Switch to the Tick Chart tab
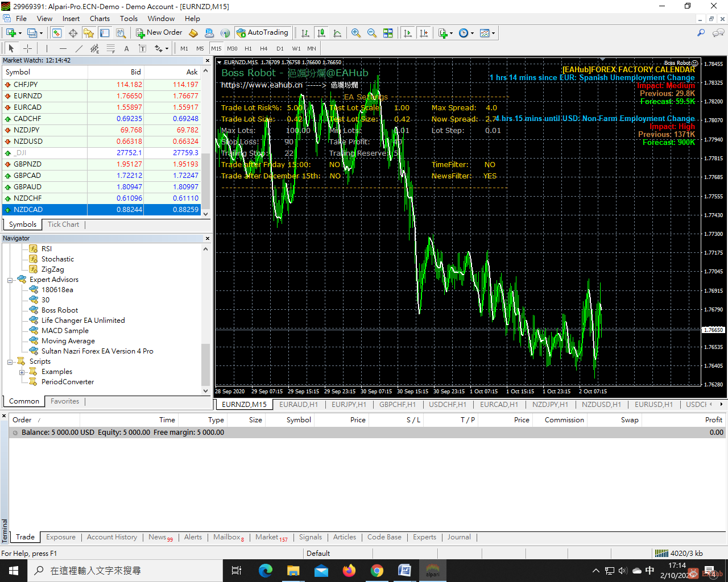This screenshot has height=582, width=728. 63,225
